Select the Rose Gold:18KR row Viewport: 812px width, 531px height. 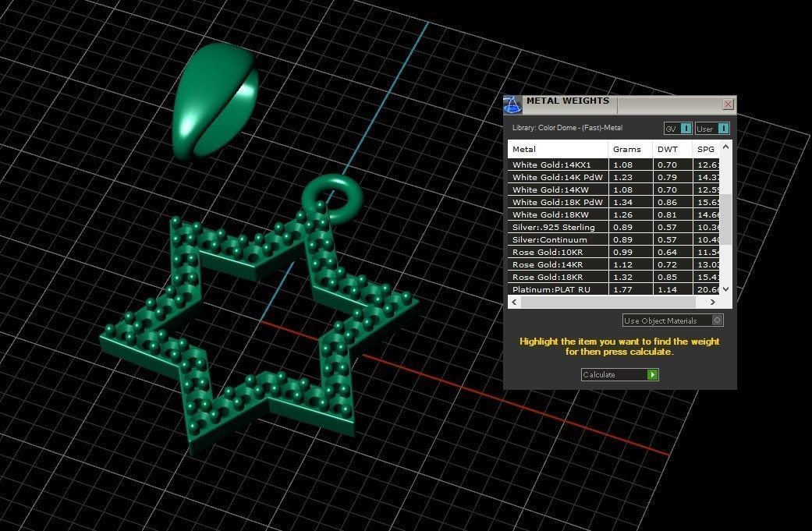(x=614, y=277)
